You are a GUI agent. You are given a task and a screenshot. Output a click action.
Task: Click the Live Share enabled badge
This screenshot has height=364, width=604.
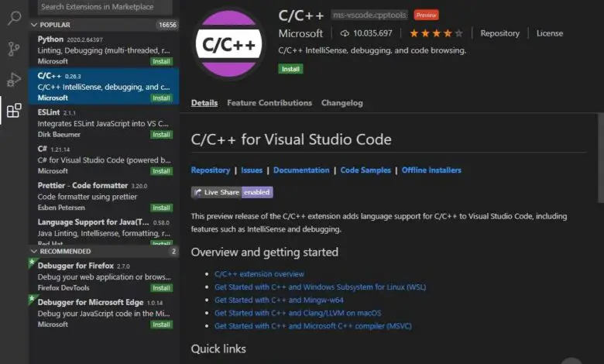click(232, 192)
